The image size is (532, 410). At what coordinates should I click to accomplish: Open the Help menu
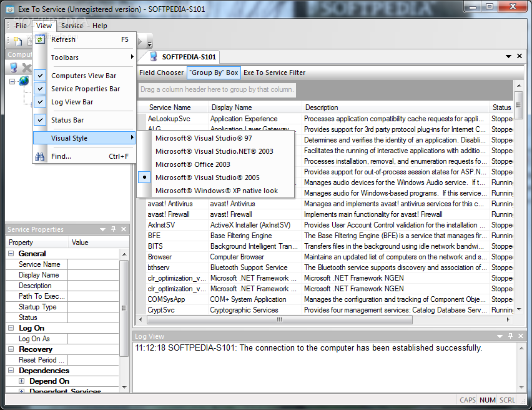100,26
